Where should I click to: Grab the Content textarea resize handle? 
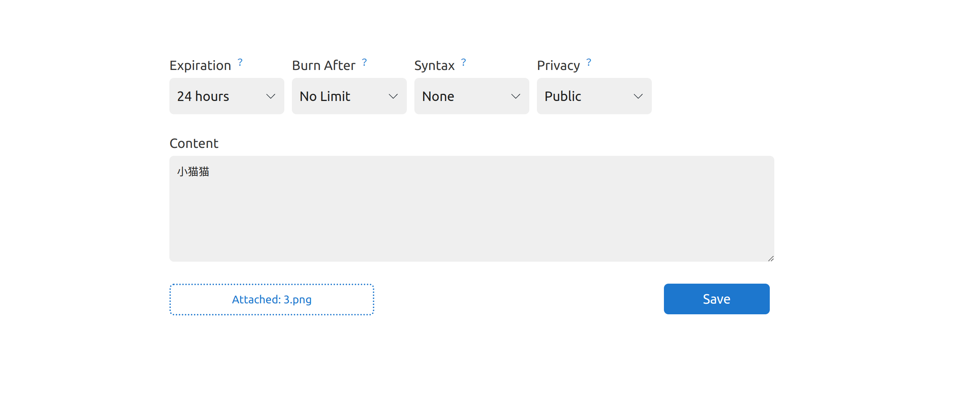point(771,258)
